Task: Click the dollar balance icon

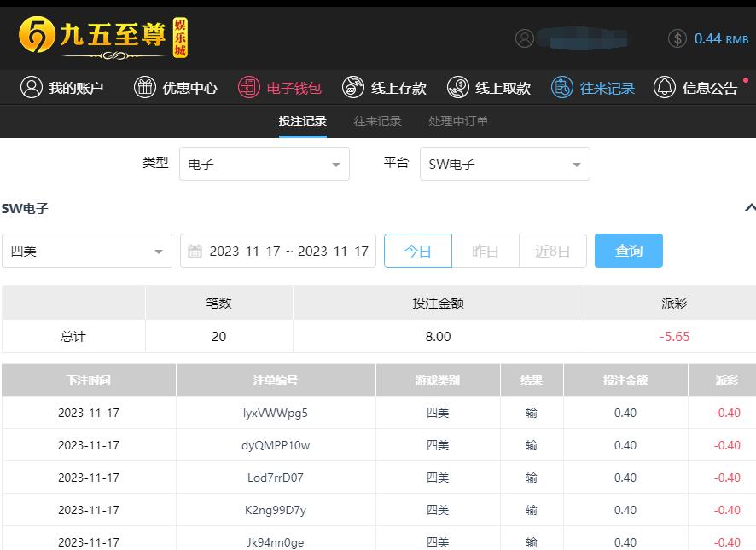Action: [x=677, y=38]
